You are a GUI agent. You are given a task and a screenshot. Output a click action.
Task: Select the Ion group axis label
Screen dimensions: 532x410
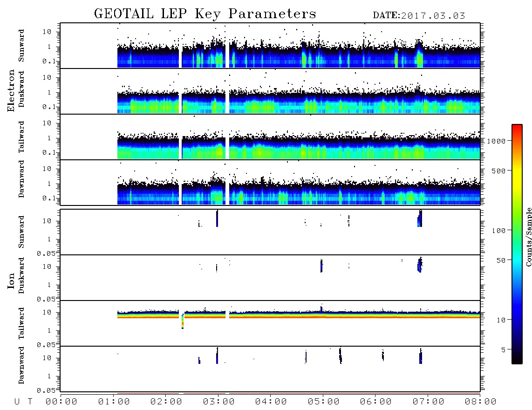11,280
